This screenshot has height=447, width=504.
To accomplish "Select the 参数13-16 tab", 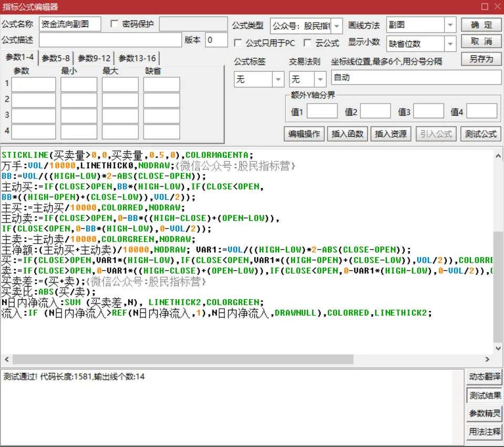I will click(x=137, y=58).
